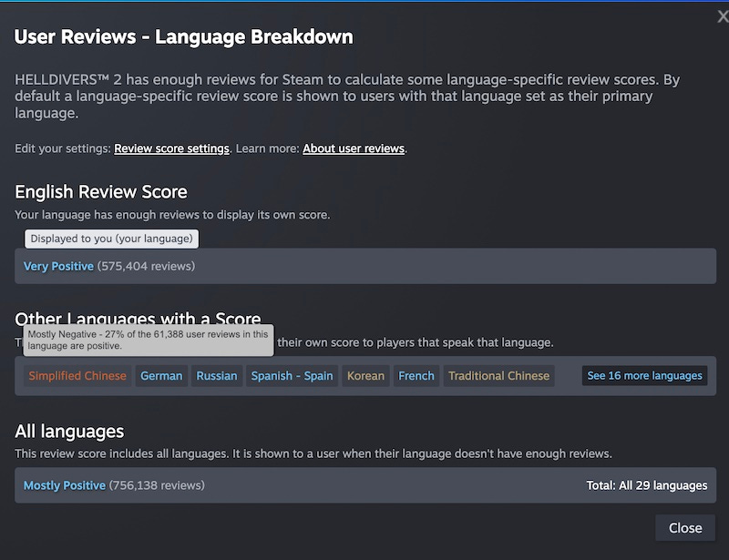Image resolution: width=729 pixels, height=560 pixels.
Task: Select the Spanish - Spain language tag
Action: pyautogui.click(x=292, y=376)
